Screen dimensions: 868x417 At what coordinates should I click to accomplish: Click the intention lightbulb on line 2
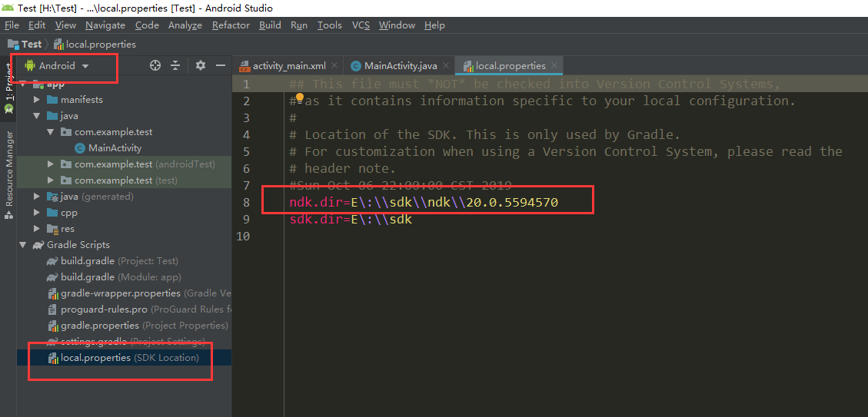click(x=300, y=98)
